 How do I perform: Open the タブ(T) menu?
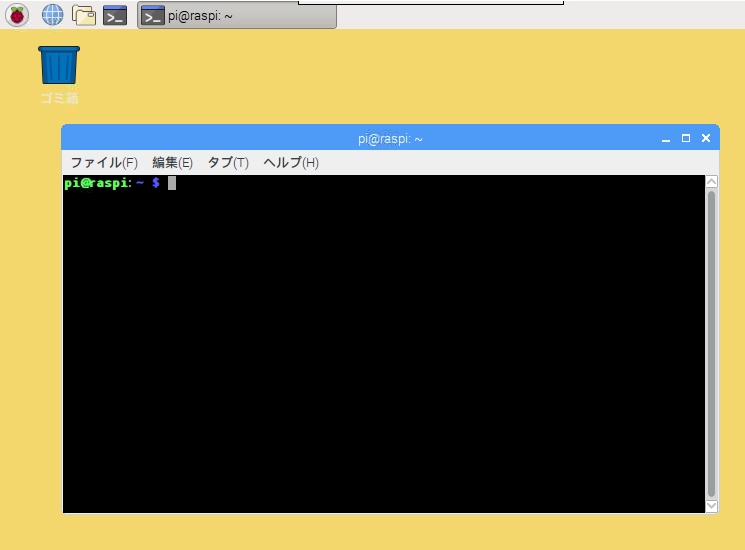[227, 163]
